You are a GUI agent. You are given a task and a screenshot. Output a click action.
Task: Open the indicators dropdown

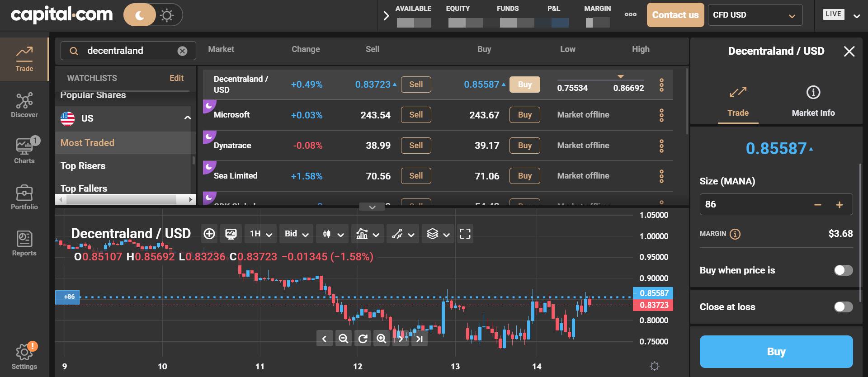tap(368, 234)
